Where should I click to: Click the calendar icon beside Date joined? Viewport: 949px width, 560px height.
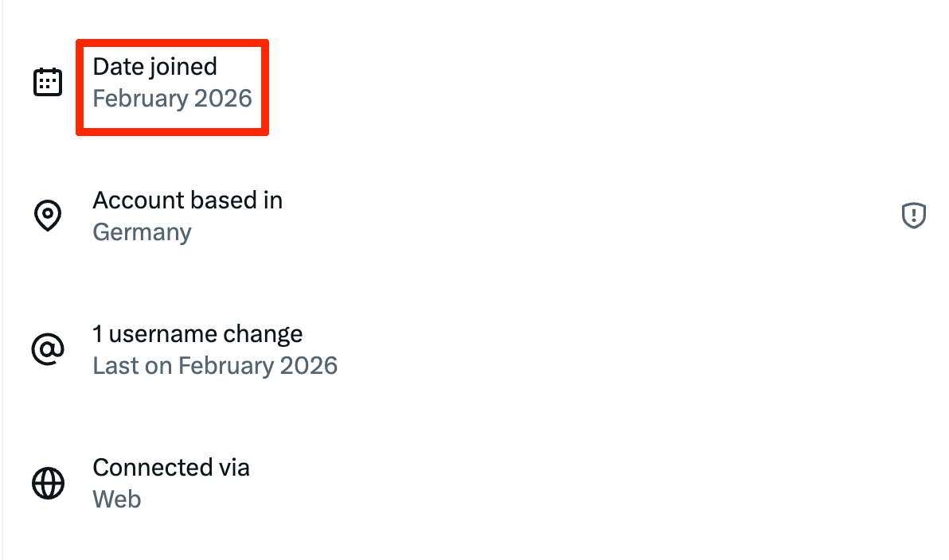[x=48, y=83]
